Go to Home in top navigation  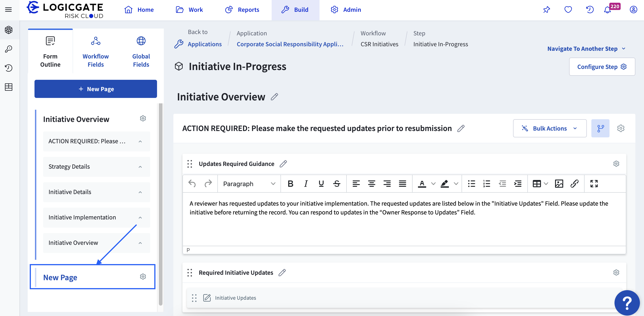tap(139, 10)
